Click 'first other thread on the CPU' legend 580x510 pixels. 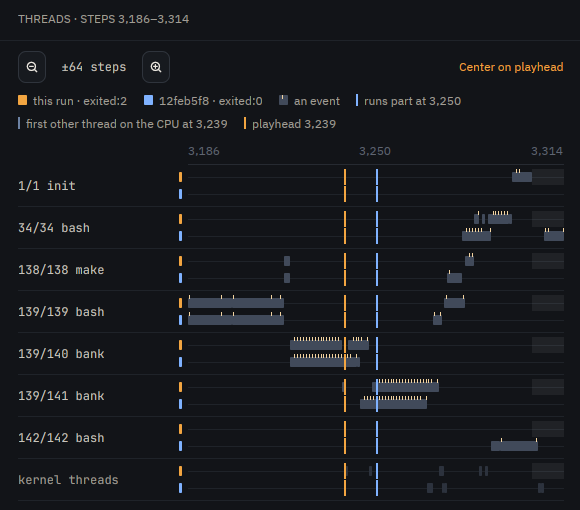click(123, 124)
